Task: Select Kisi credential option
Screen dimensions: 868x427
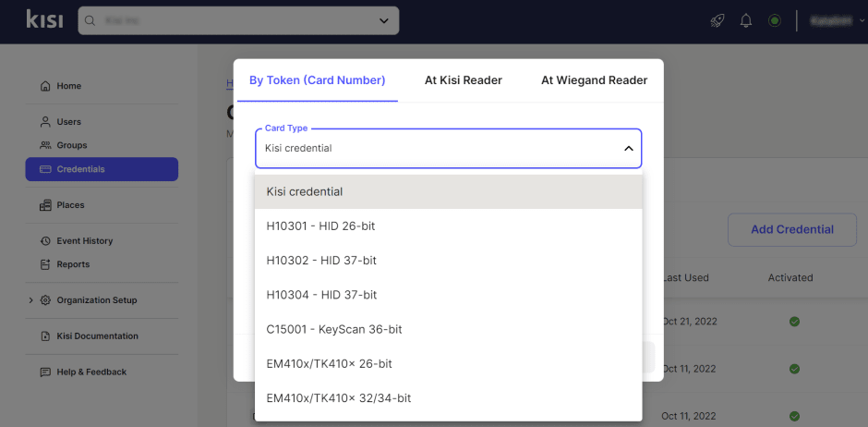Action: point(449,191)
